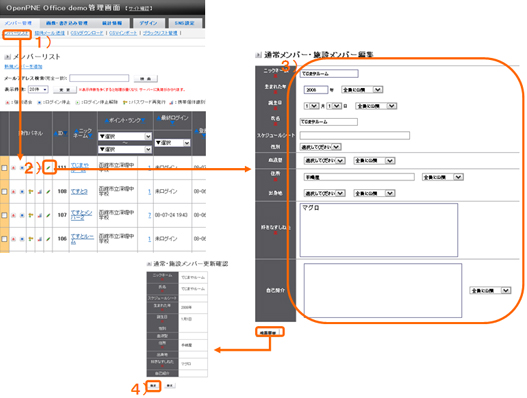Click the birth year input showing 2006
The width and height of the screenshot is (527, 398).
pyautogui.click(x=316, y=90)
